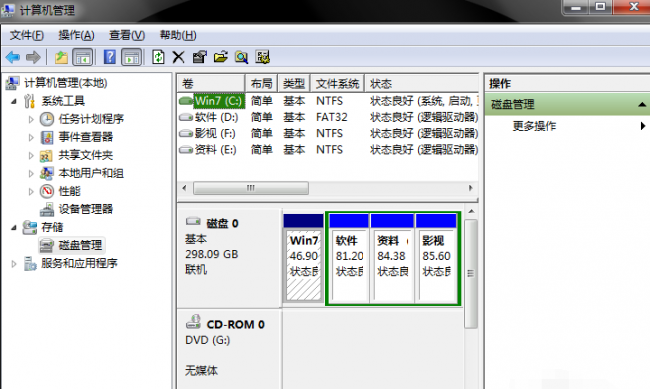Click the Shared Folders icon
This screenshot has width=650, height=389.
point(46,156)
